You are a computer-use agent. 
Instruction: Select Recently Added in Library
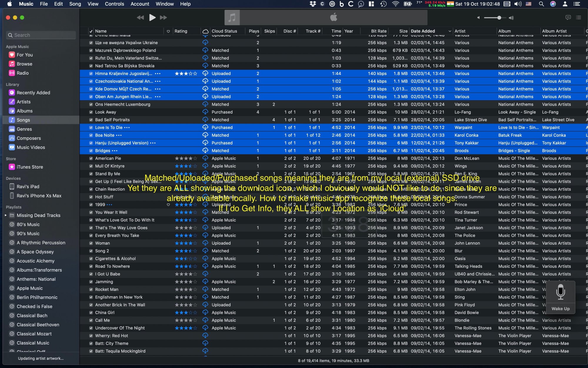(x=33, y=93)
